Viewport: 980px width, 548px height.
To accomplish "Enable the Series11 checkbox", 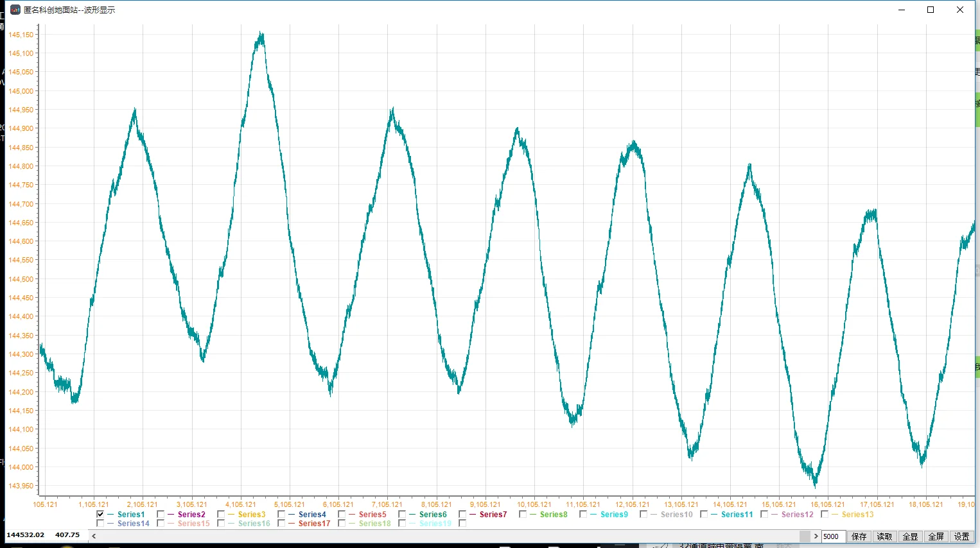I will coord(704,515).
